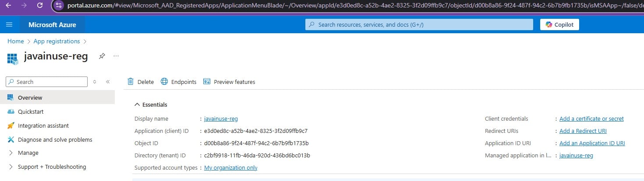
Task: Open the App registrations breadcrumb
Action: [x=57, y=41]
